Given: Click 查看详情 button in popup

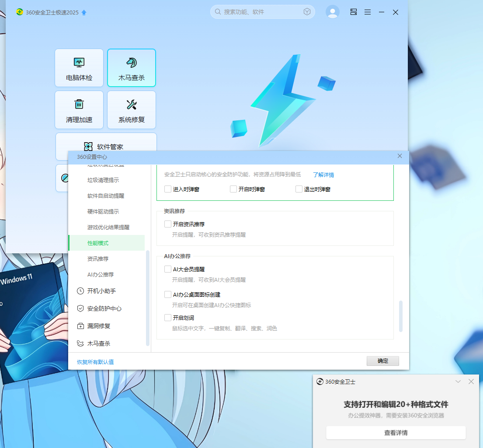Looking at the screenshot, I should pyautogui.click(x=396, y=433).
